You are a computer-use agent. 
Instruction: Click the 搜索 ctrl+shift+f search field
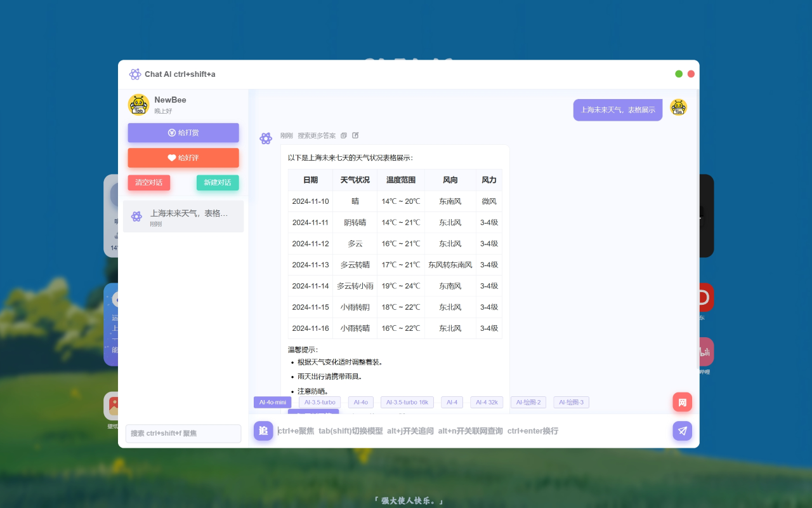pos(183,433)
